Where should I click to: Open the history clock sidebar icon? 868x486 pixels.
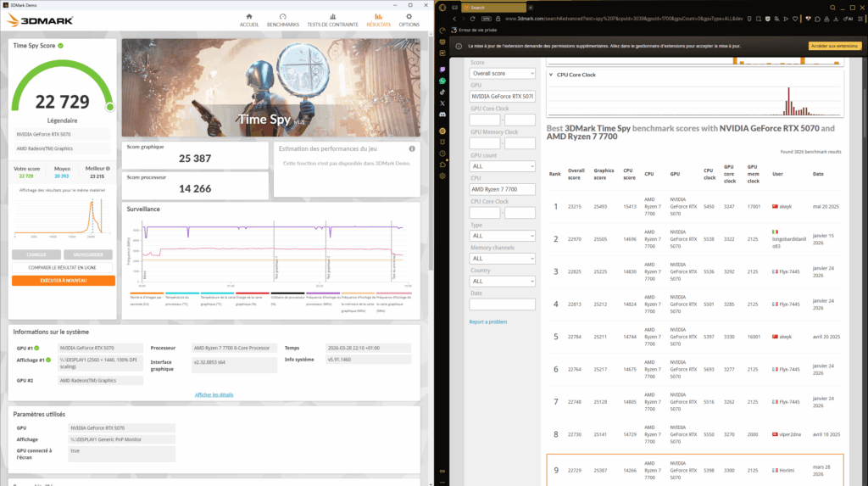[442, 154]
